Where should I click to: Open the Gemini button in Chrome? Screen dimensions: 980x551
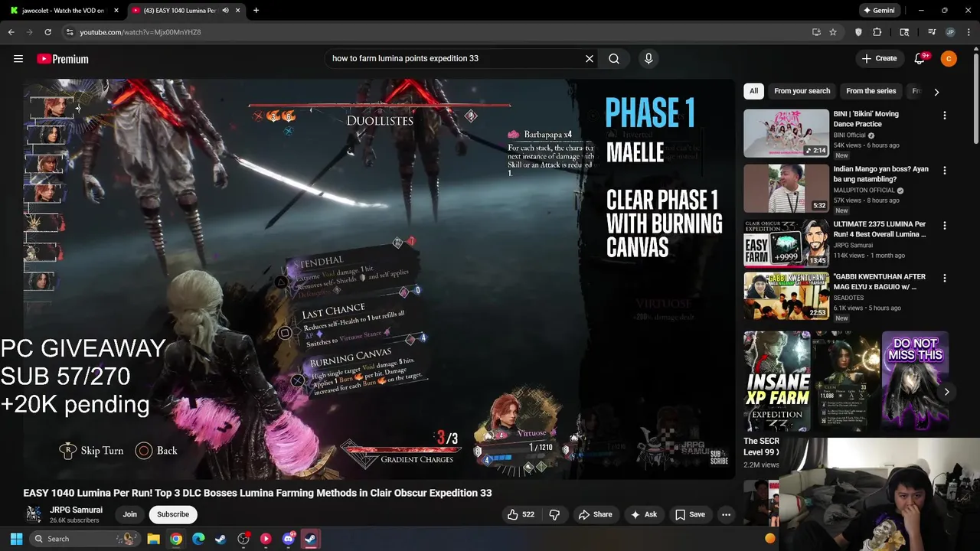point(879,11)
